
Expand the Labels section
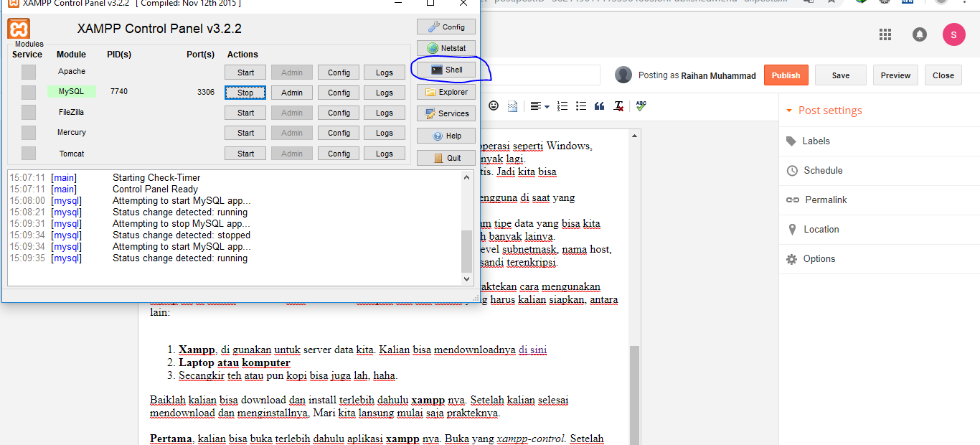click(x=816, y=141)
